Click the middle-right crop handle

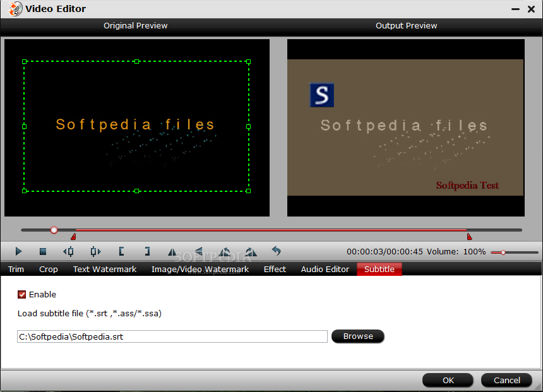click(248, 127)
